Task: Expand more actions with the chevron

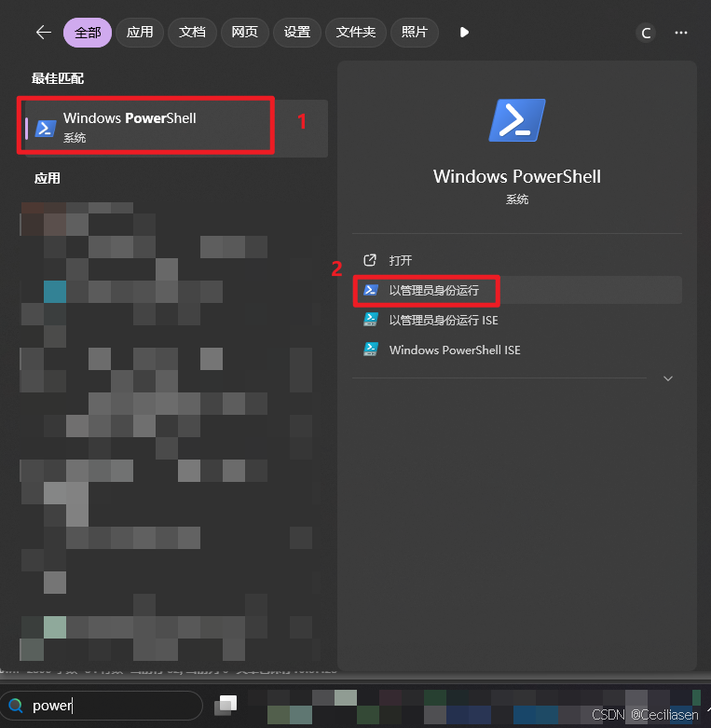Action: pyautogui.click(x=668, y=378)
